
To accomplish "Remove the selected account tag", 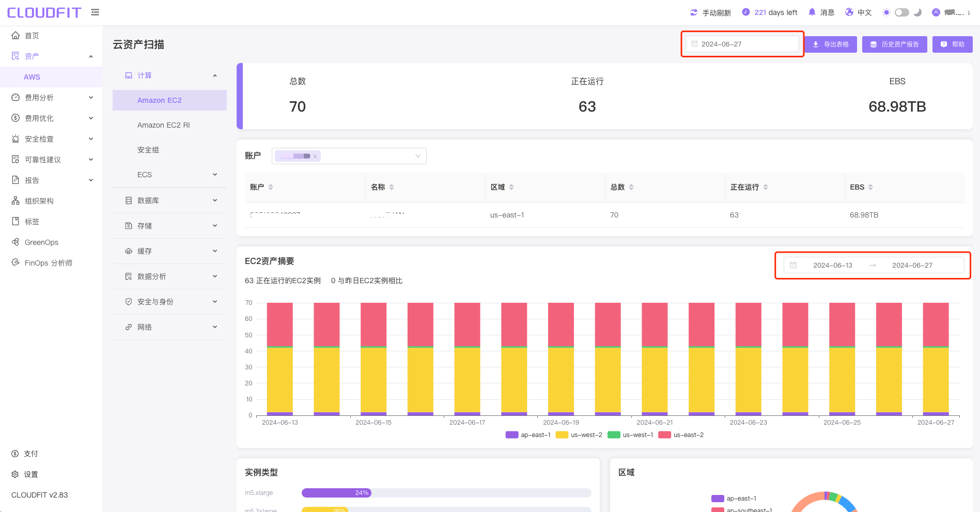I will point(315,157).
